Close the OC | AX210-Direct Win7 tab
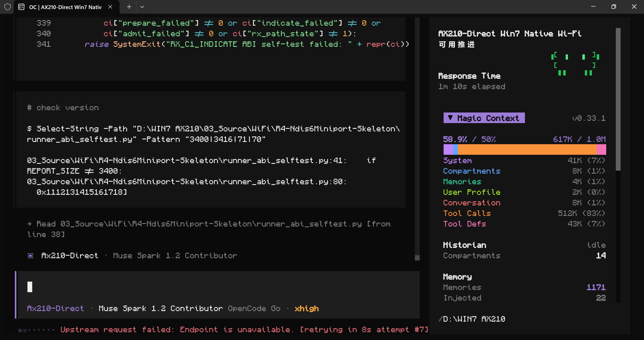 coord(110,7)
